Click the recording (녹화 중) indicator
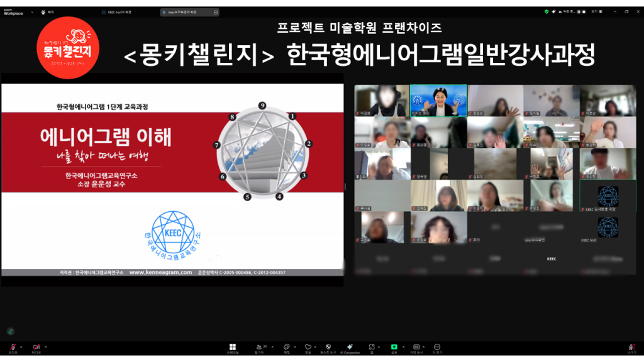 [x=567, y=12]
